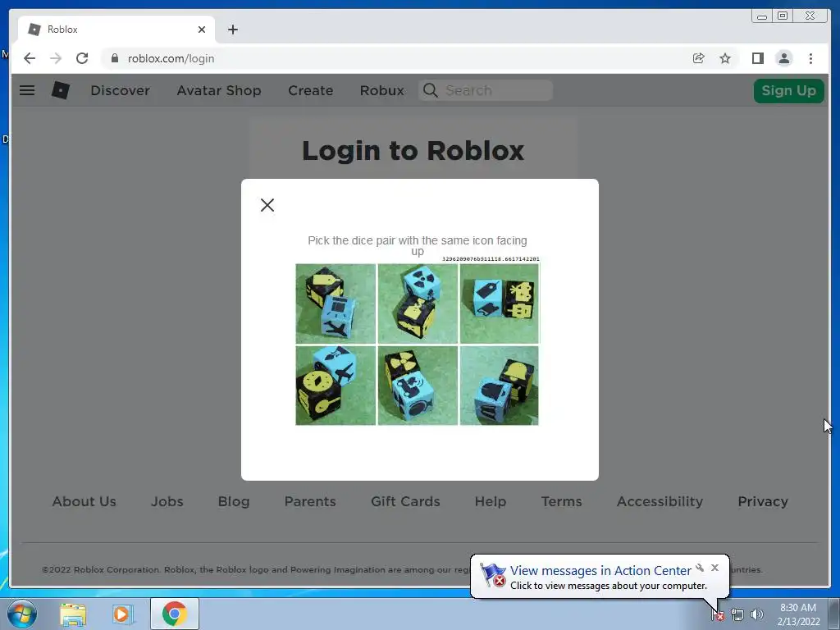
Task: View site information via the lock icon
Action: point(115,58)
